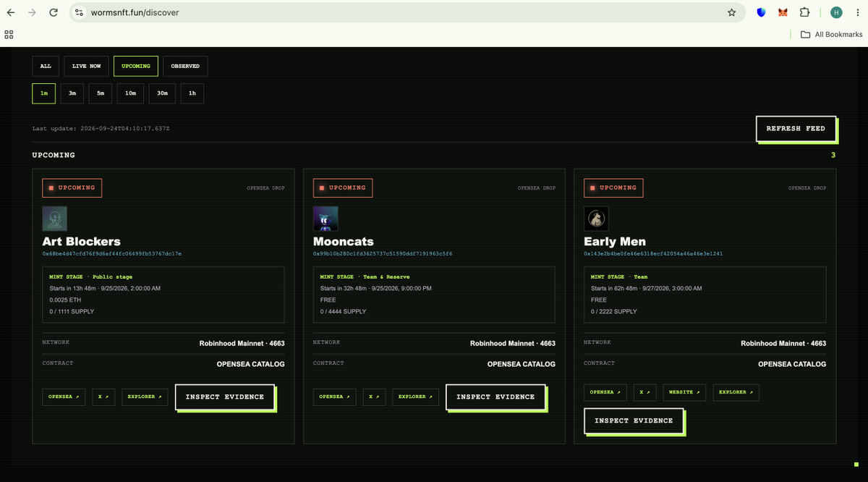This screenshot has width=868, height=482.
Task: Click the REFRESH FEED button
Action: click(x=796, y=128)
